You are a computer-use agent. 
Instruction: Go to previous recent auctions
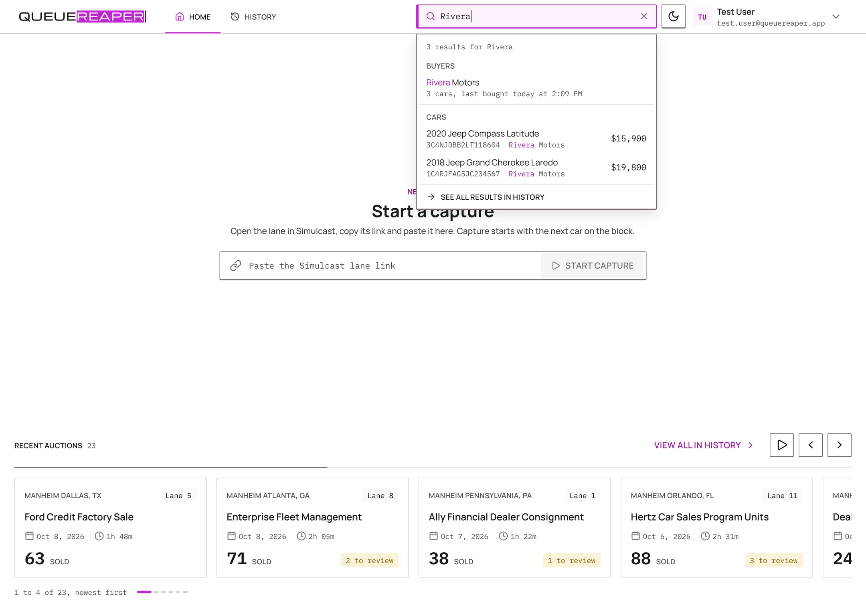811,445
